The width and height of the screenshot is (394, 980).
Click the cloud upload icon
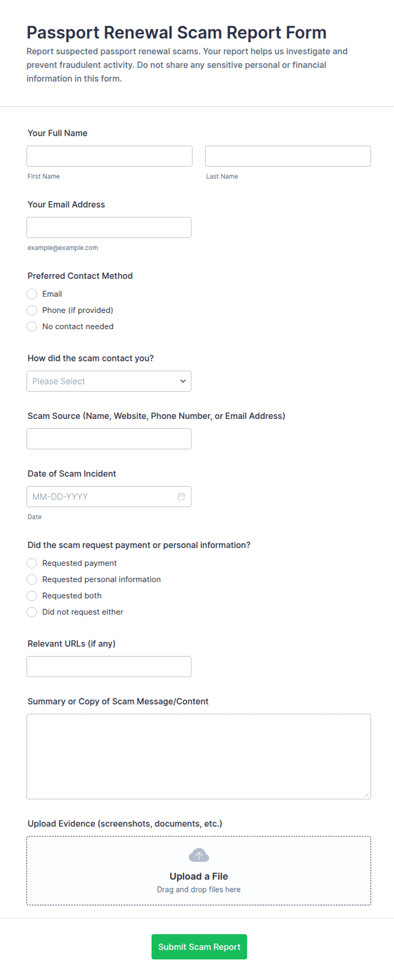(x=199, y=855)
